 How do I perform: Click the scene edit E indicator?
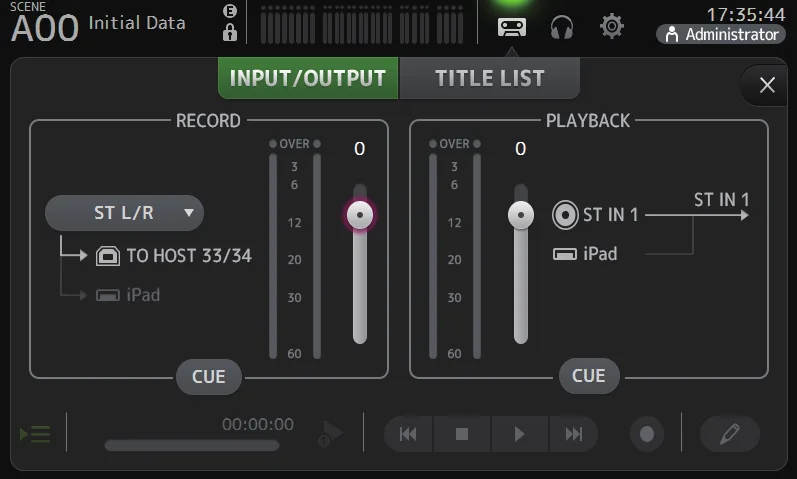[230, 11]
